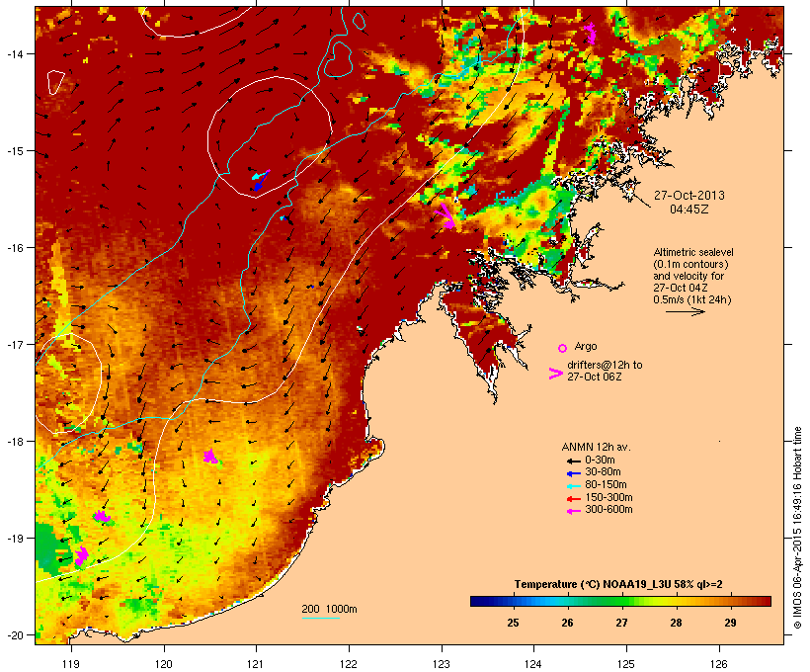Image resolution: width=810 pixels, height=672 pixels.
Task: Click the black 0-30m legend arrow
Action: (573, 461)
